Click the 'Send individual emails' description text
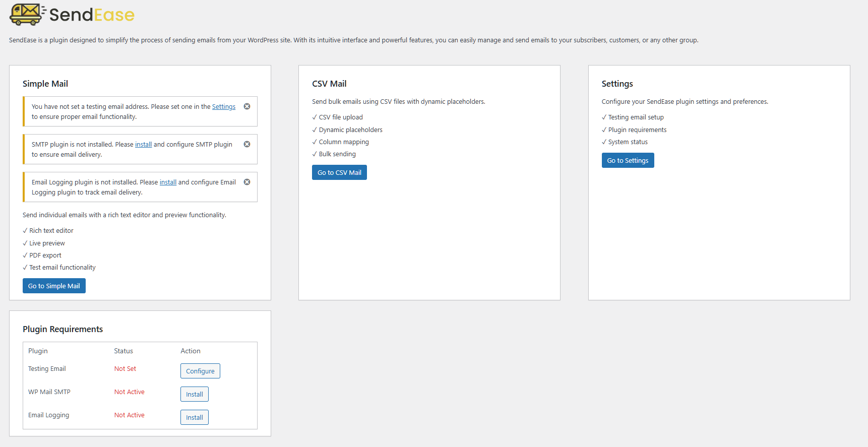868x447 pixels. (x=125, y=215)
